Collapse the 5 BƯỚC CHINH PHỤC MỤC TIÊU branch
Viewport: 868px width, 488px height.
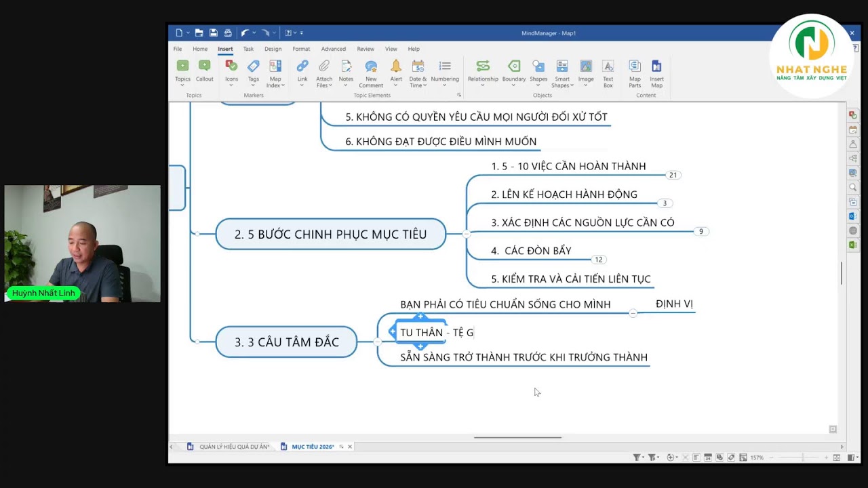coord(466,234)
